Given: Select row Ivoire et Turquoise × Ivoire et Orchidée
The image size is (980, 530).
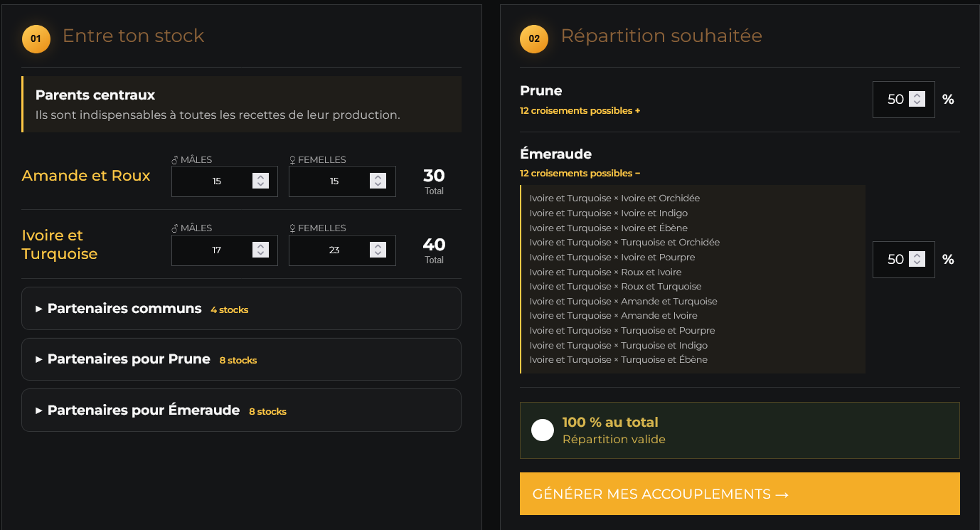Looking at the screenshot, I should coord(614,198).
